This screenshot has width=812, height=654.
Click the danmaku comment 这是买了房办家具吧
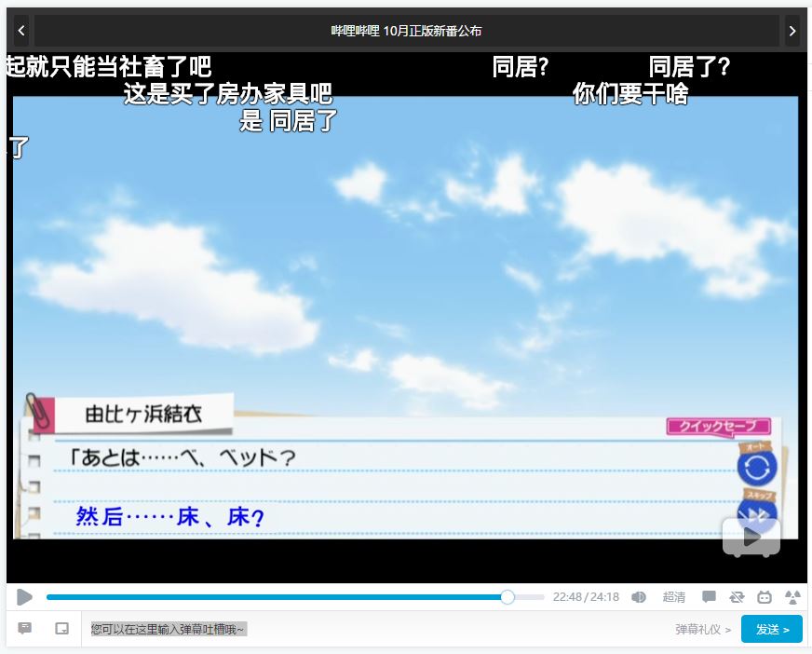pyautogui.click(x=228, y=94)
